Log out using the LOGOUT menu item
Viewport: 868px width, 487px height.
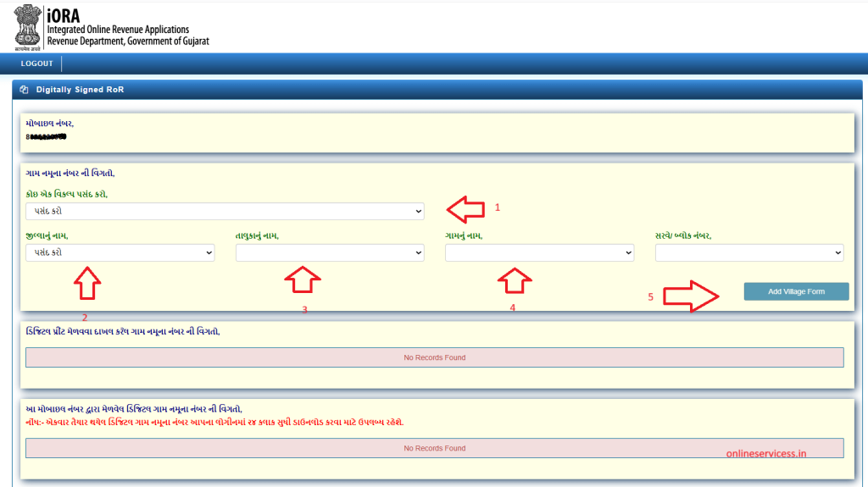36,64
